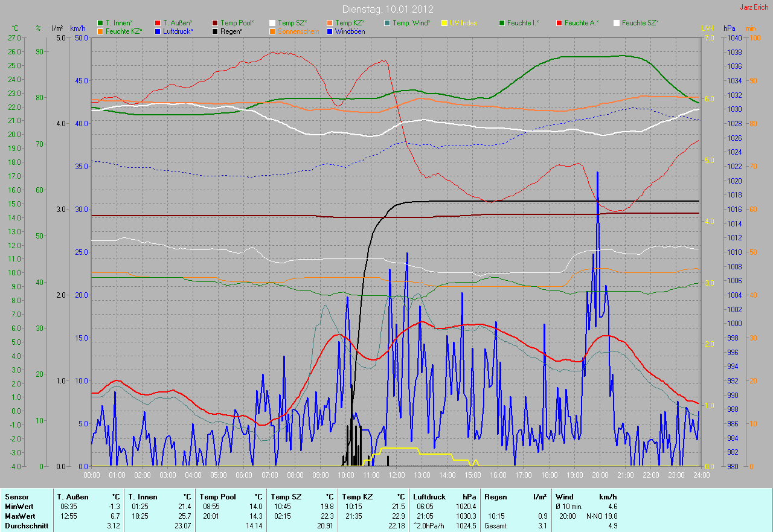Click the black Regen legend square
The image size is (773, 532).
tap(215, 31)
